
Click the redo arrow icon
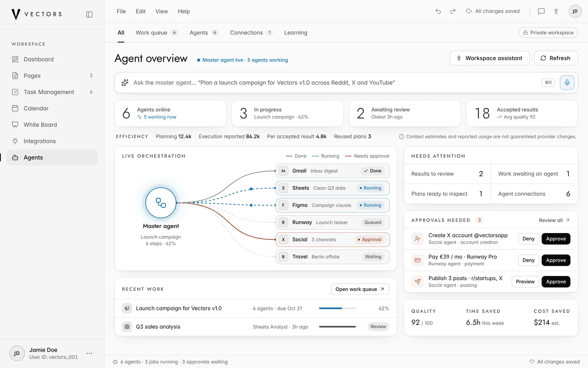tap(453, 11)
